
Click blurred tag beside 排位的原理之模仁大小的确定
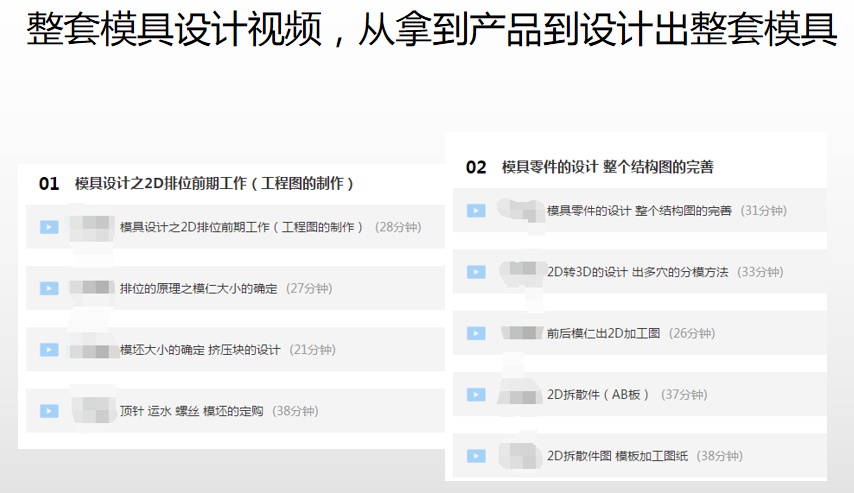coord(92,288)
